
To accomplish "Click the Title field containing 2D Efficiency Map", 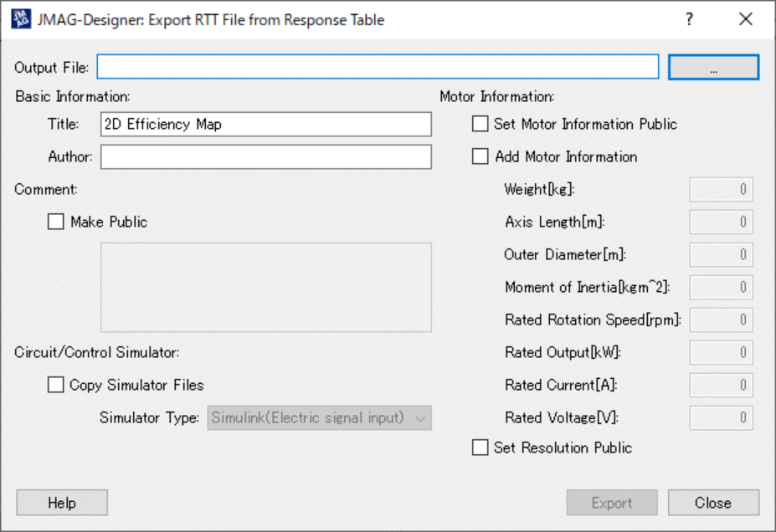I will [x=265, y=124].
